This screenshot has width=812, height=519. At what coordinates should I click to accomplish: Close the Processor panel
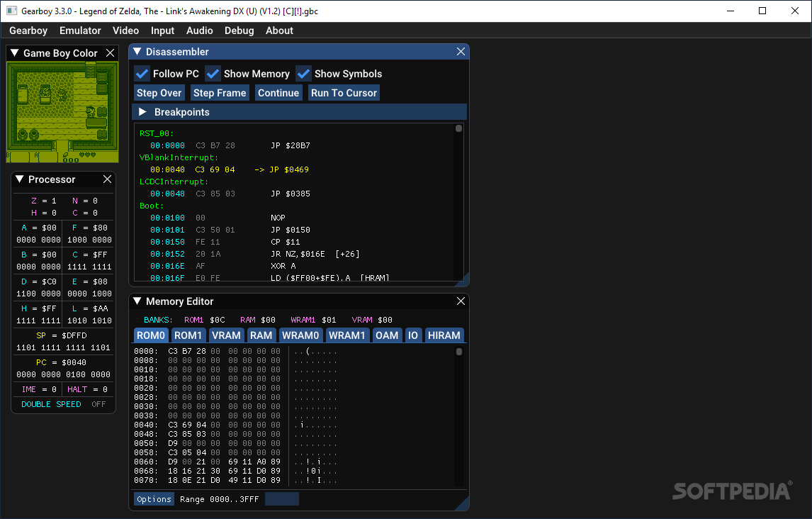click(107, 179)
